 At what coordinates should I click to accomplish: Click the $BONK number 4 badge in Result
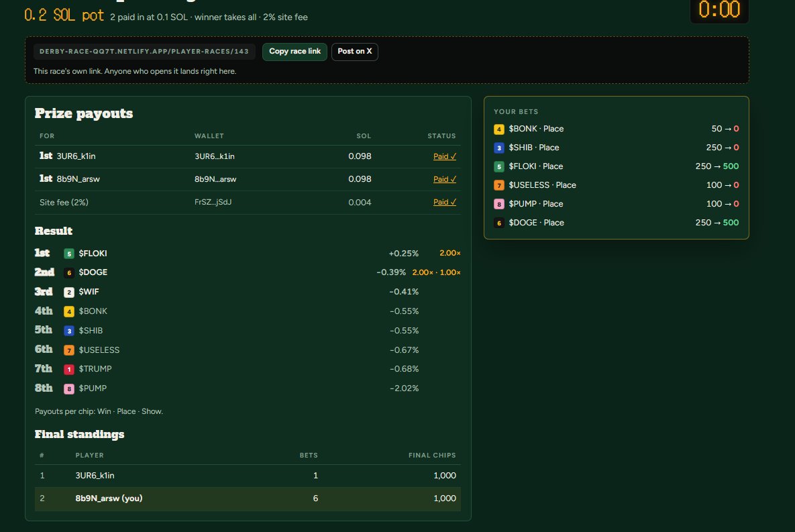coord(69,311)
